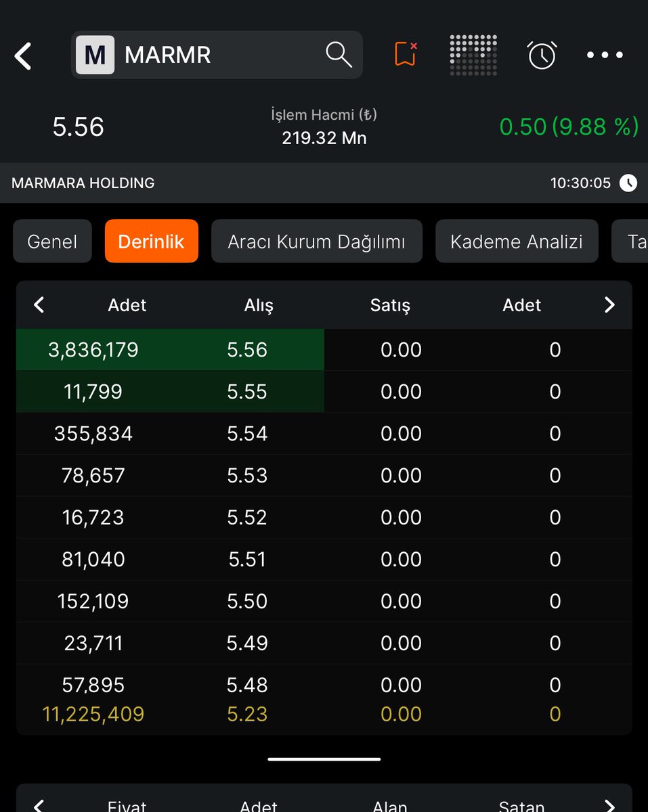
Task: Tap the green 0.50 (9.88 %) change
Action: (x=569, y=127)
